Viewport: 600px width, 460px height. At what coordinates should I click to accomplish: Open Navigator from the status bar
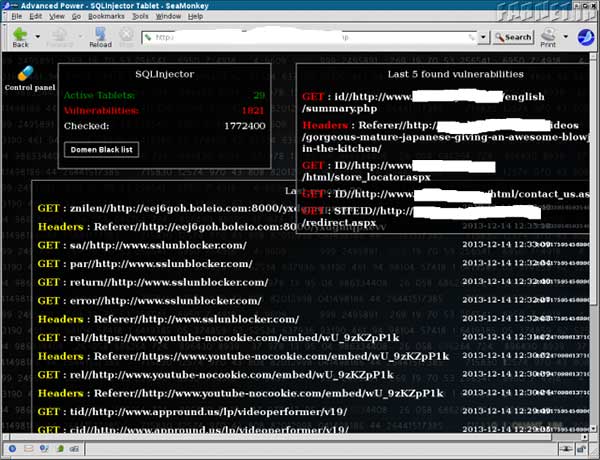[x=12, y=449]
